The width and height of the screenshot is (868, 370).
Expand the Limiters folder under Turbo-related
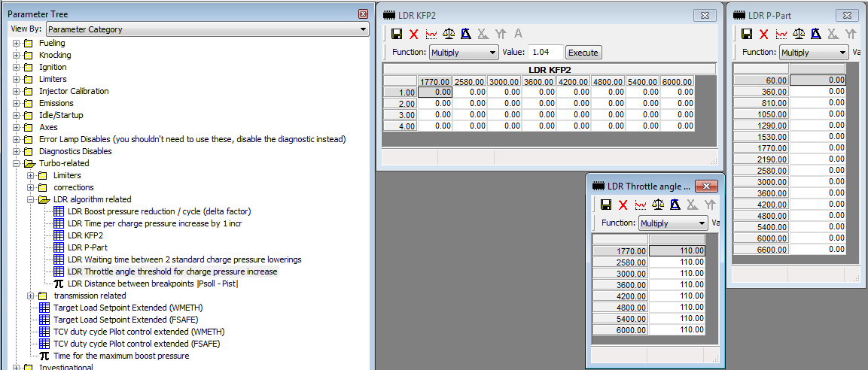coord(30,176)
